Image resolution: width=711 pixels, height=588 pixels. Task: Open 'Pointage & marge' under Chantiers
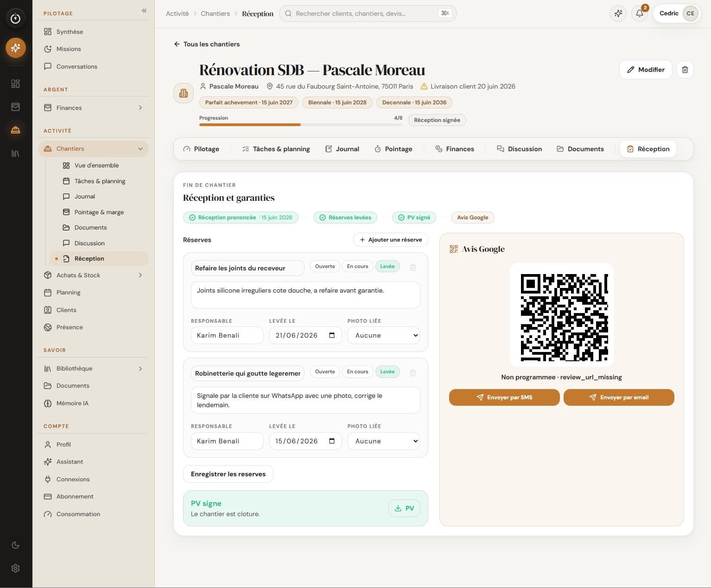(x=99, y=212)
